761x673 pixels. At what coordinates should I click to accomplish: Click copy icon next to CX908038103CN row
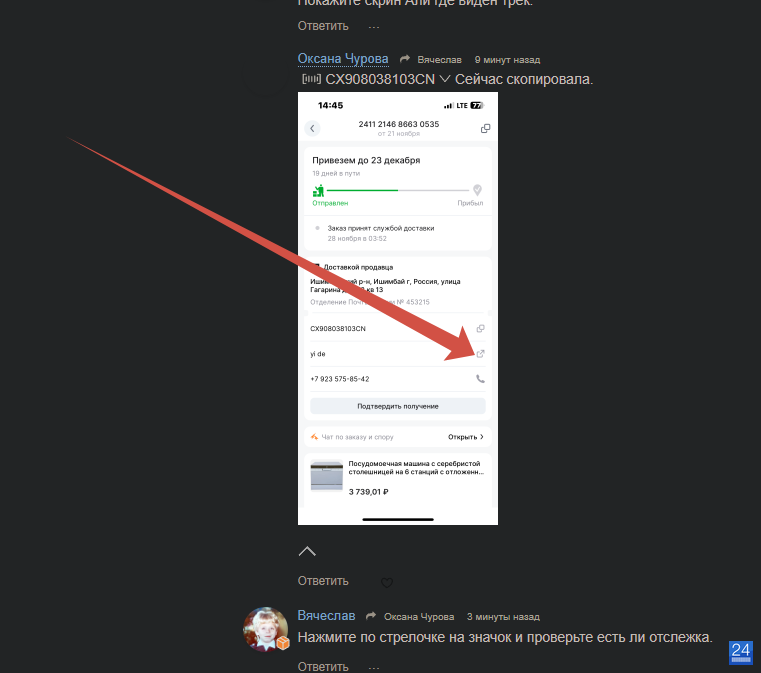coord(480,328)
